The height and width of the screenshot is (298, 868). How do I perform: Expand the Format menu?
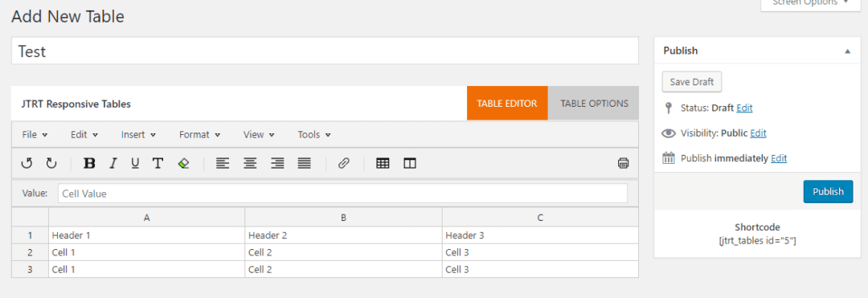200,134
